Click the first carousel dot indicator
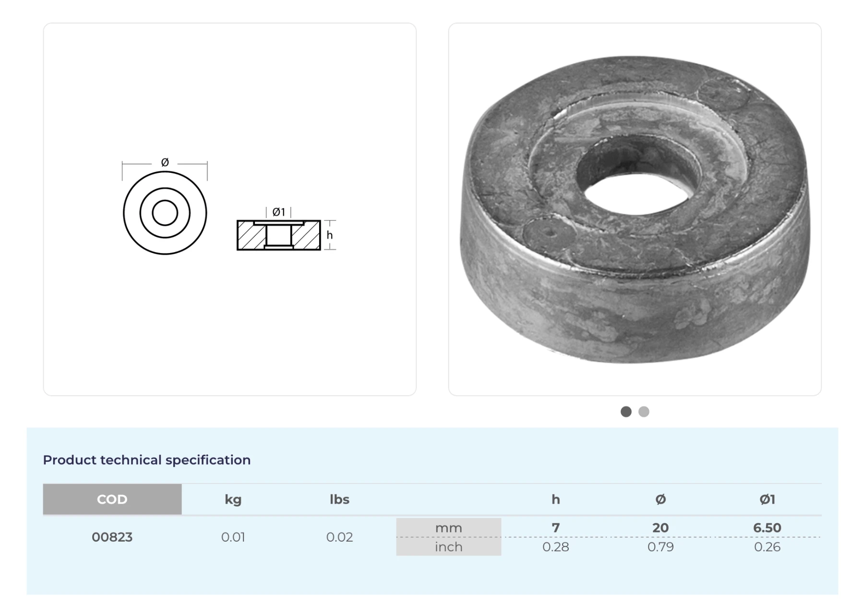864x616 pixels. 626,411
